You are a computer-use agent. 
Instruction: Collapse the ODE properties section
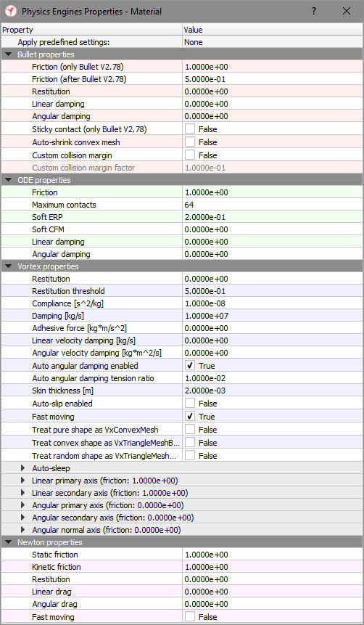[x=9, y=180]
